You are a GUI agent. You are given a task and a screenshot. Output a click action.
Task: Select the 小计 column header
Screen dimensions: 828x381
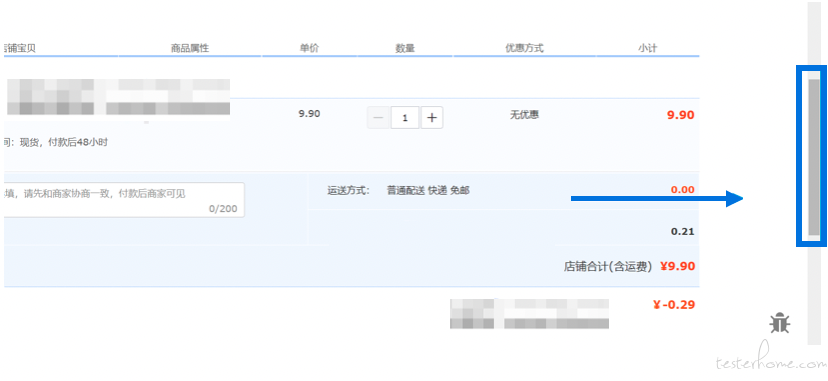[647, 48]
